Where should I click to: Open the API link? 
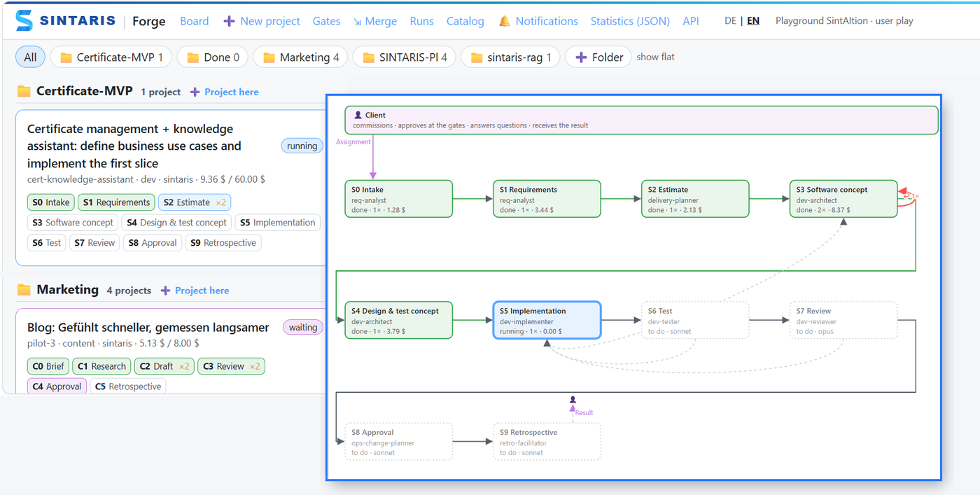tap(691, 21)
